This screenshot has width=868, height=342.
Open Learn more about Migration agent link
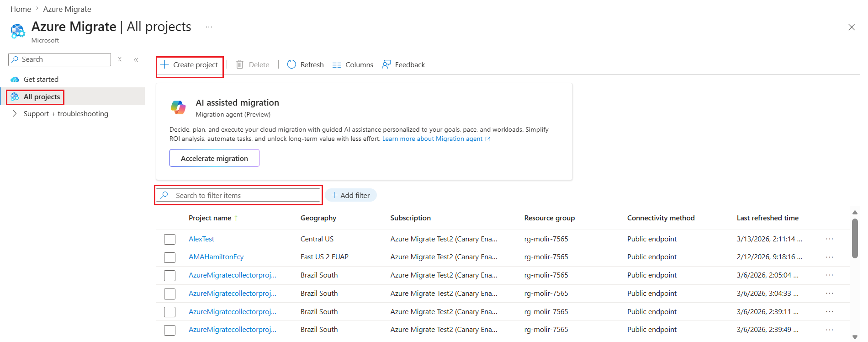[436, 139]
